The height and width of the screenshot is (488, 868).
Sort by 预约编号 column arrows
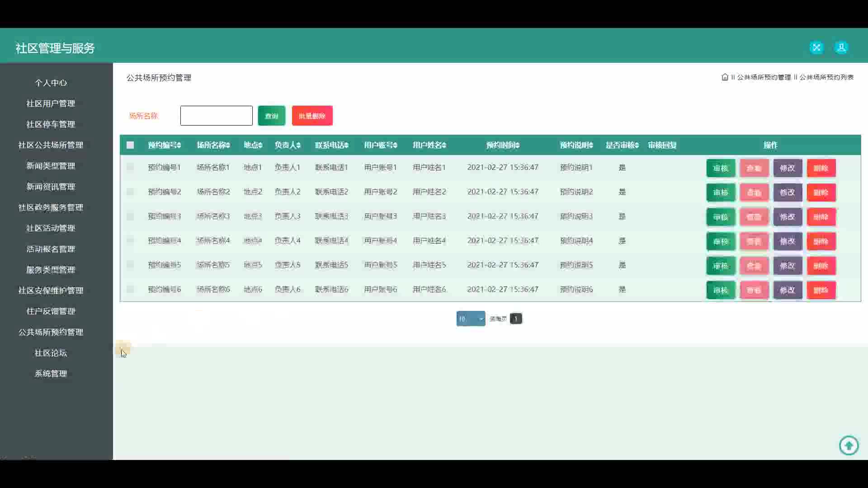179,145
